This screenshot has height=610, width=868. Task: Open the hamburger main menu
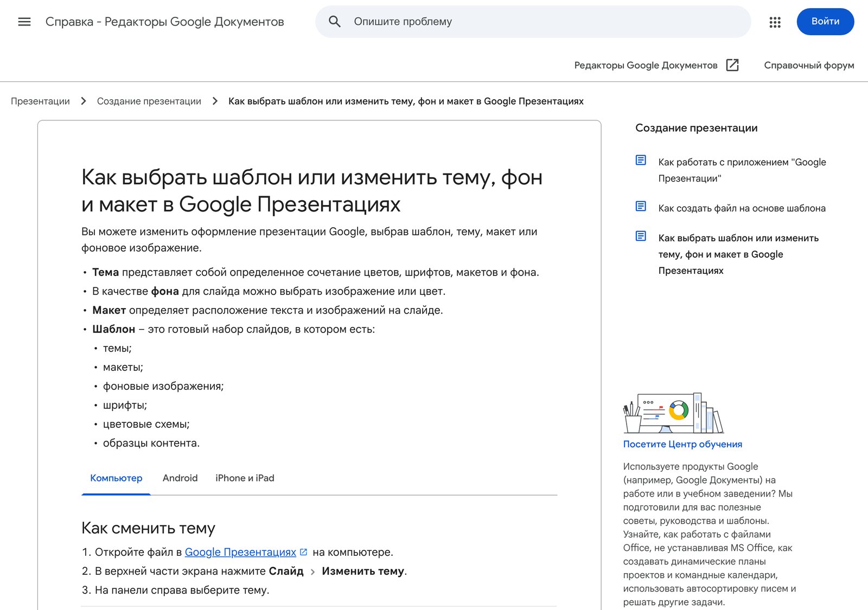click(24, 22)
